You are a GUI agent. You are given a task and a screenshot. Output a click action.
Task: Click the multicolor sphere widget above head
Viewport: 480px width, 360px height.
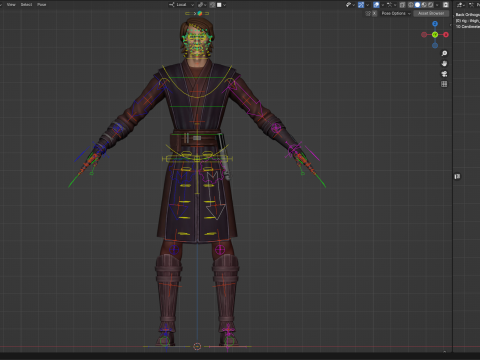point(200,13)
